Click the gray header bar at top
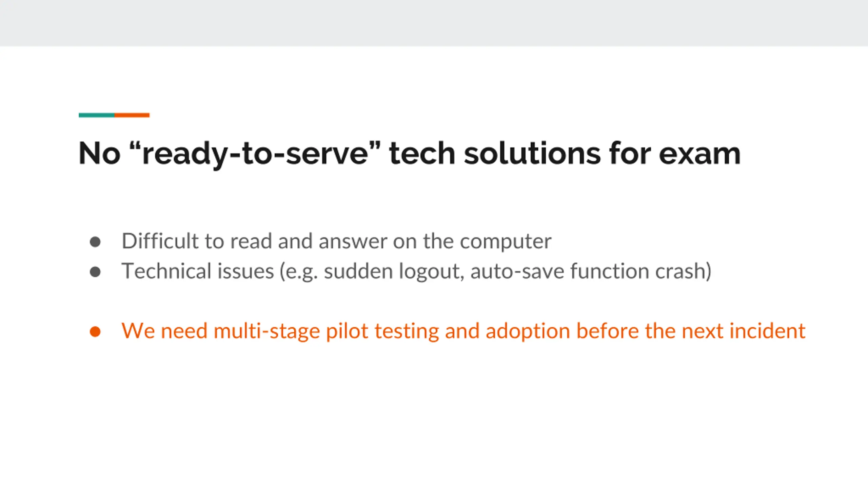 pos(434,23)
